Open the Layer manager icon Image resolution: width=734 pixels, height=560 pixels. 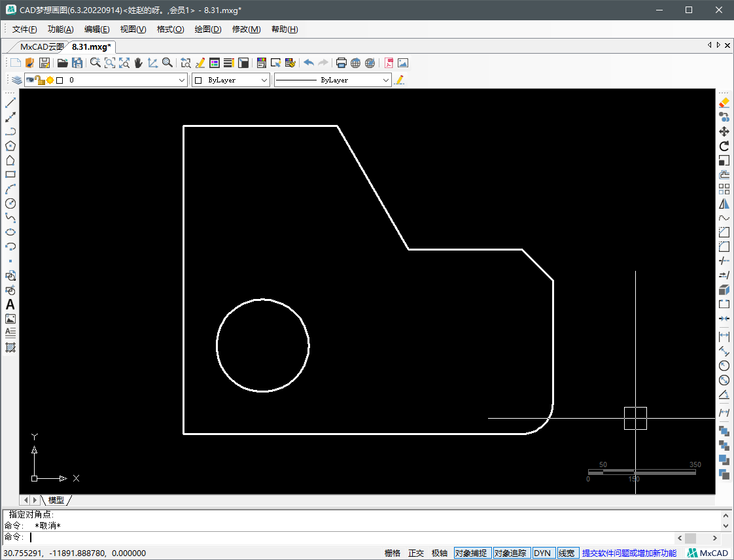[17, 80]
